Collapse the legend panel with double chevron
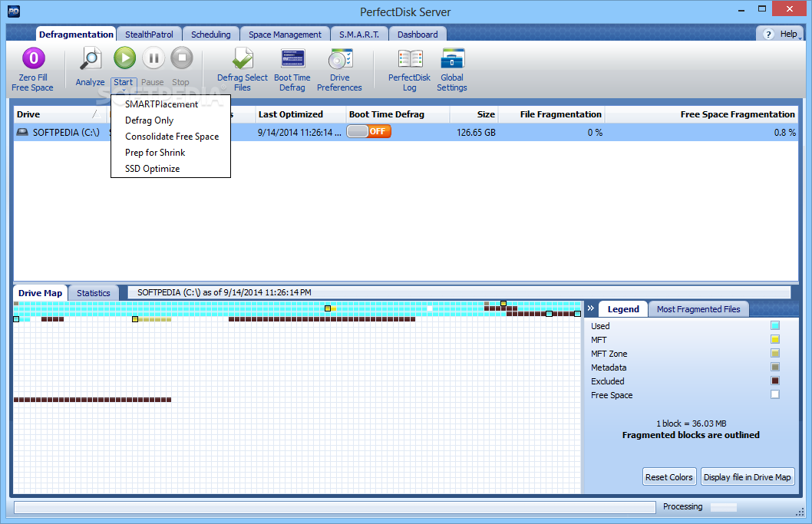812x524 pixels. [x=590, y=308]
